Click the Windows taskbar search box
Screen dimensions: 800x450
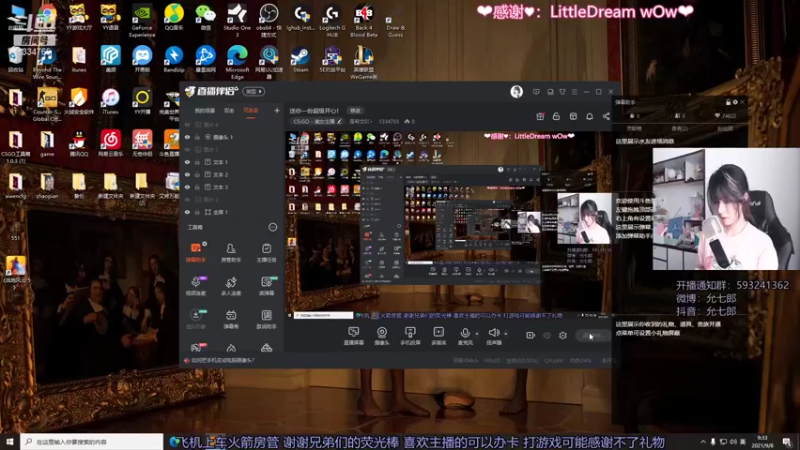92,441
